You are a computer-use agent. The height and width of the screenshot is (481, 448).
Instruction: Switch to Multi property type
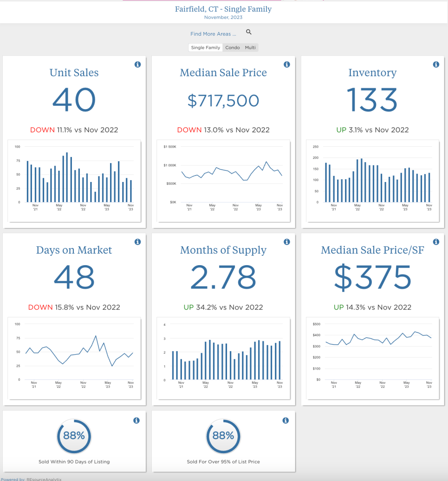250,47
